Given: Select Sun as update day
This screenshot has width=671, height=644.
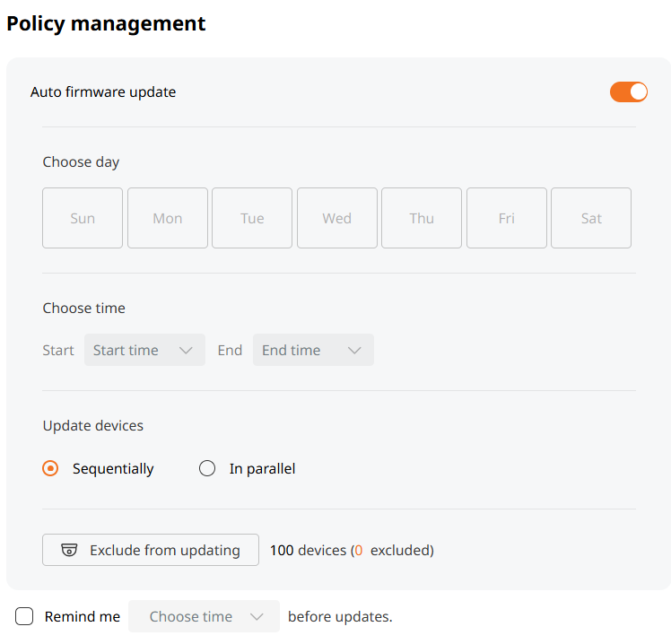Looking at the screenshot, I should (x=83, y=218).
